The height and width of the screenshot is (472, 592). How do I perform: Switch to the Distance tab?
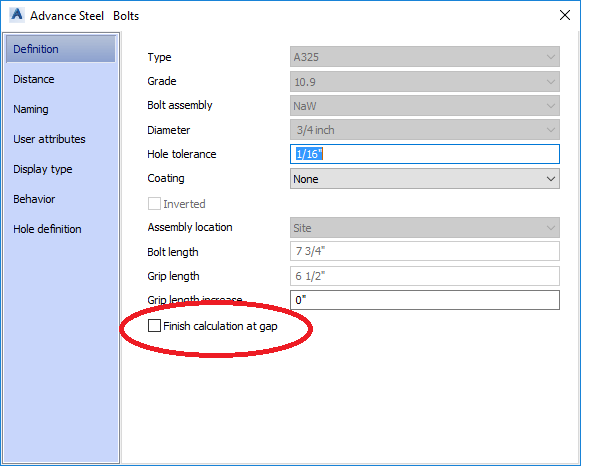pos(34,79)
